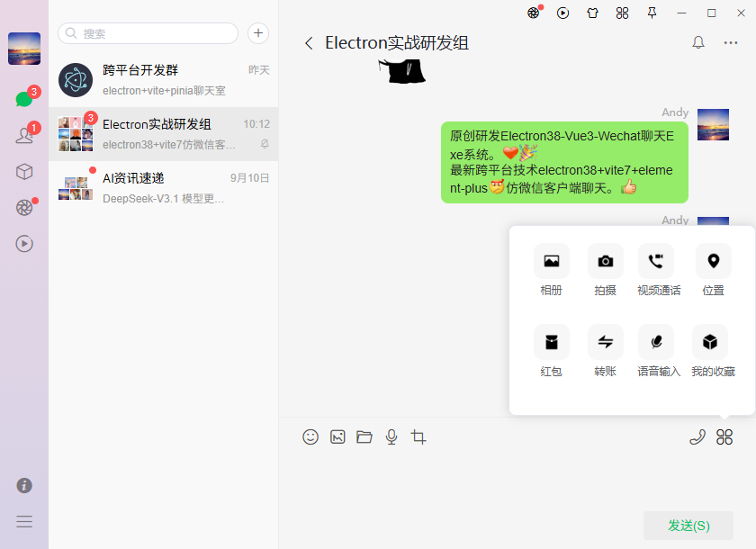This screenshot has width=756, height=549.
Task: Click the muted bell icon on Electron实战研发组 row
Action: tap(265, 144)
